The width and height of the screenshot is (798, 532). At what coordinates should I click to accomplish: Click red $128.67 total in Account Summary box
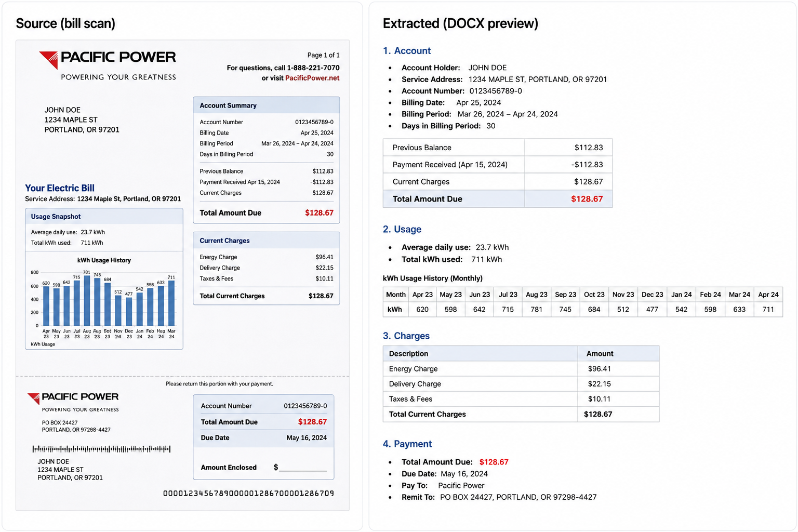pyautogui.click(x=319, y=213)
